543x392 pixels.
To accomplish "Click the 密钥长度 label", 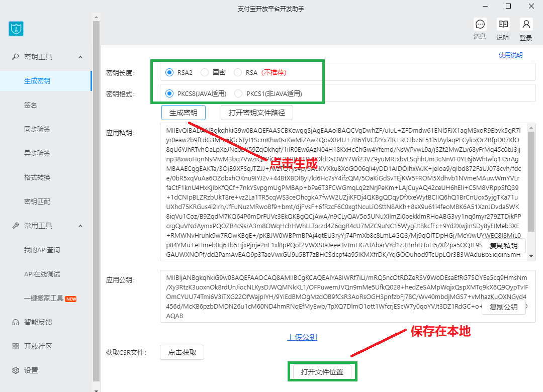I will pyautogui.click(x=121, y=73).
